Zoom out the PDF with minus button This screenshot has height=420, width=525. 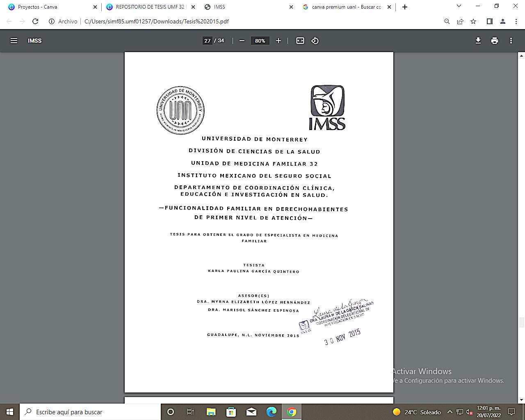(x=242, y=41)
